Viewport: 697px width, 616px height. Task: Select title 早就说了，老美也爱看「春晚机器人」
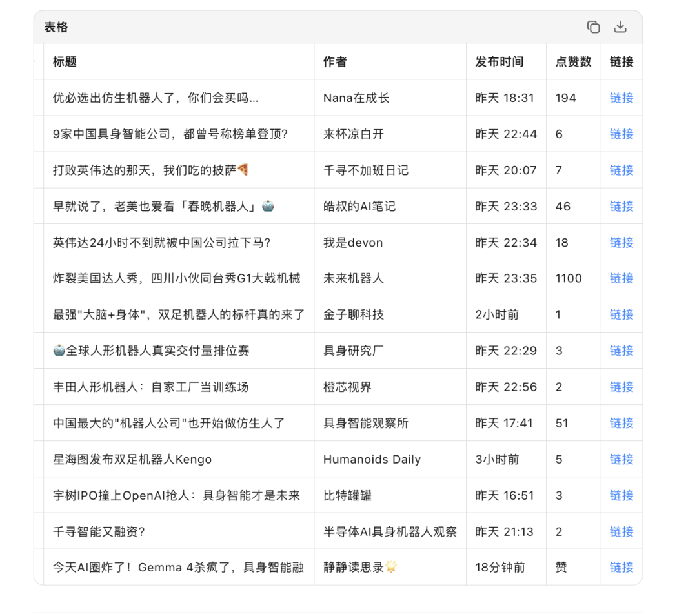click(x=163, y=207)
